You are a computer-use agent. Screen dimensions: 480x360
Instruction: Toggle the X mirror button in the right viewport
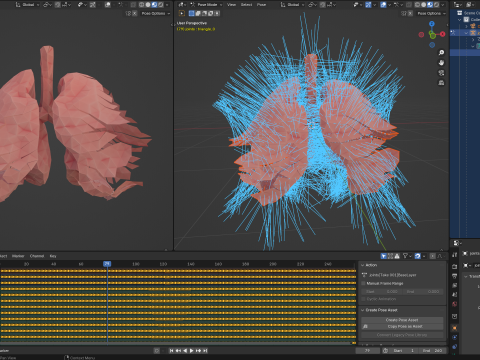[x=410, y=13]
